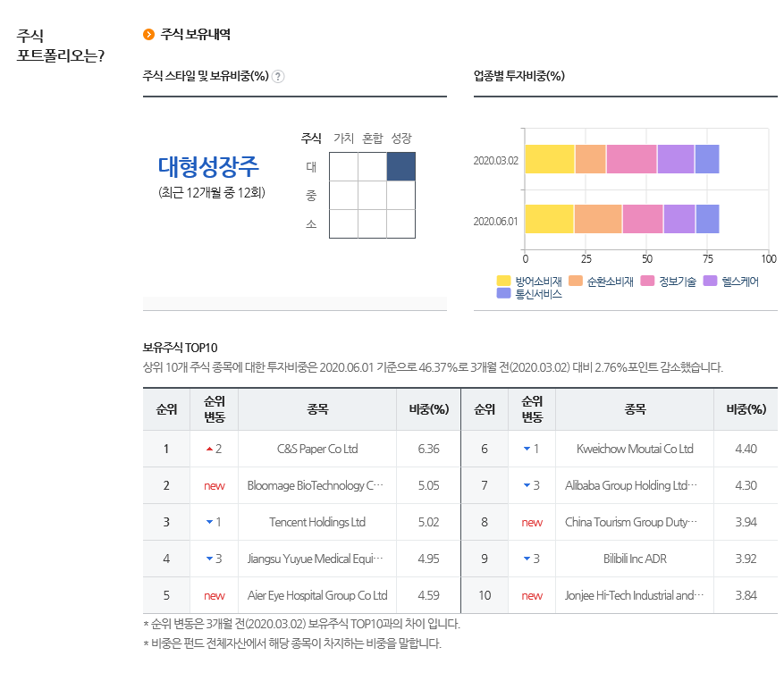Click the 순환소비재 legend label
Viewport: 784px width, 681px height.
[610, 282]
